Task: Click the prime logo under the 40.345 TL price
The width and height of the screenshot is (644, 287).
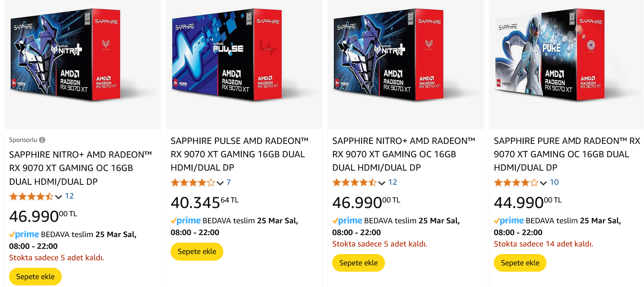Action: coord(186,221)
